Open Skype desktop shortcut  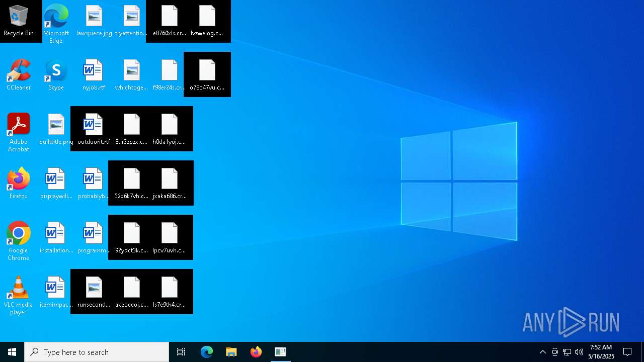pos(56,75)
